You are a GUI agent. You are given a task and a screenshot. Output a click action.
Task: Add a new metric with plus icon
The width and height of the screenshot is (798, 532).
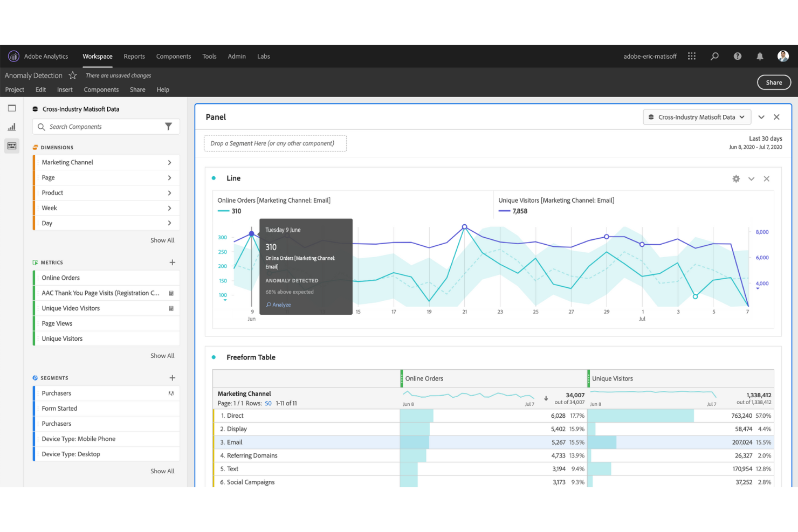tap(173, 262)
